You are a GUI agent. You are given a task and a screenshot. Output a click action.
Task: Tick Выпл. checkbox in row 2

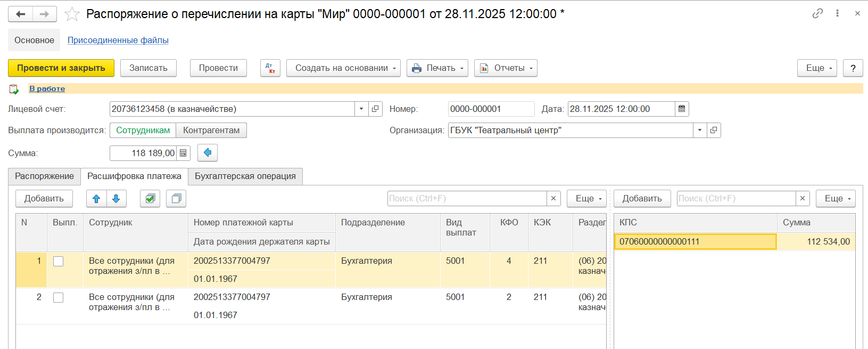59,297
